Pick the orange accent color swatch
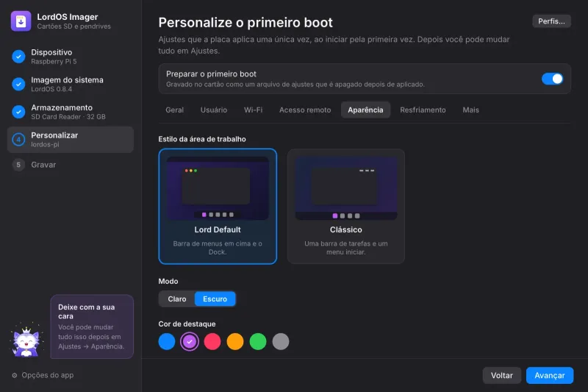The height and width of the screenshot is (392, 588). click(x=235, y=342)
